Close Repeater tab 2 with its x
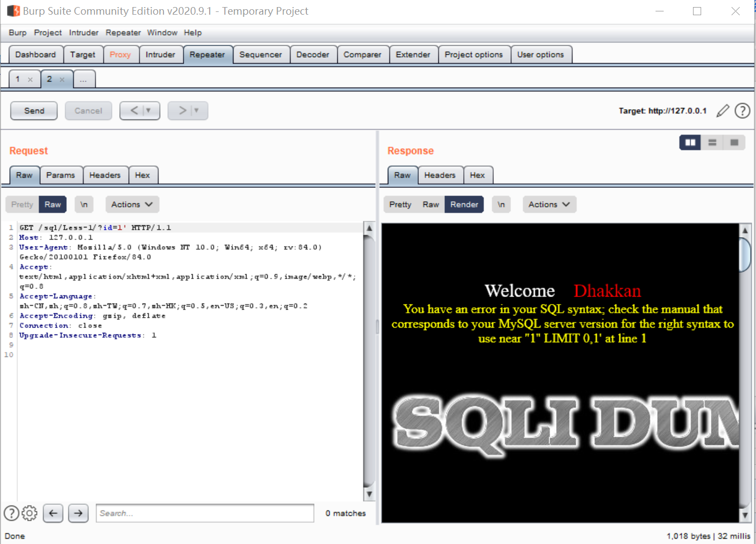 (62, 79)
